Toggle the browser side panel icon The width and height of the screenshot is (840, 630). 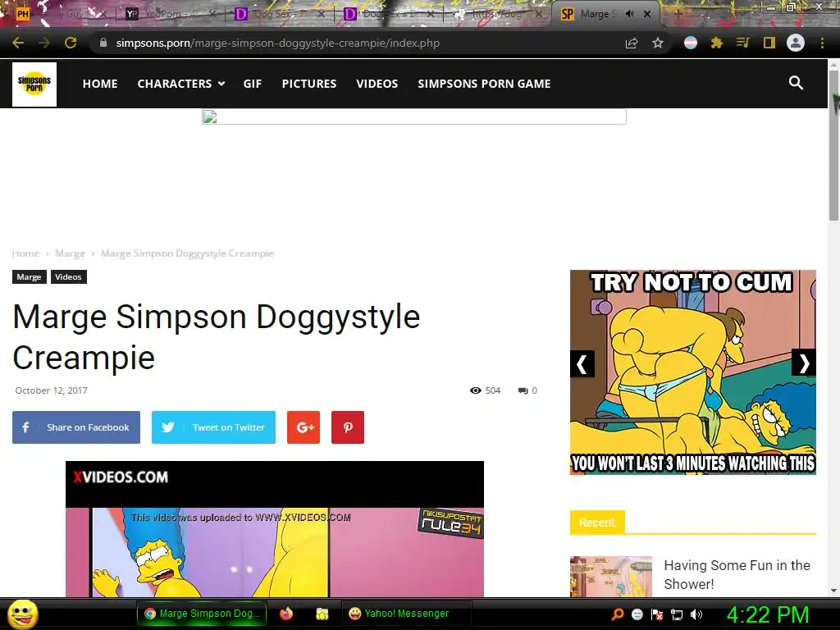click(x=769, y=43)
